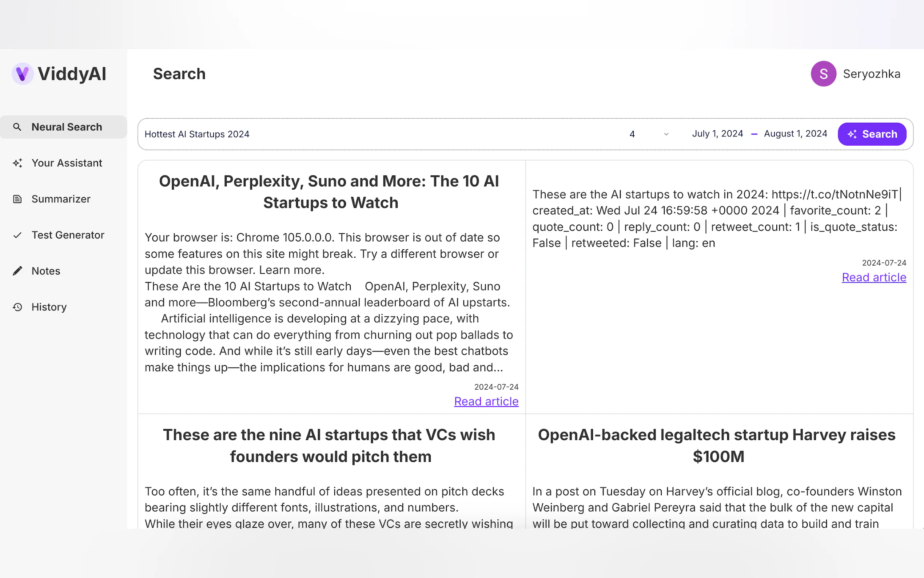Image resolution: width=924 pixels, height=578 pixels.
Task: Click the ViddyAI logo icon
Action: [x=23, y=74]
